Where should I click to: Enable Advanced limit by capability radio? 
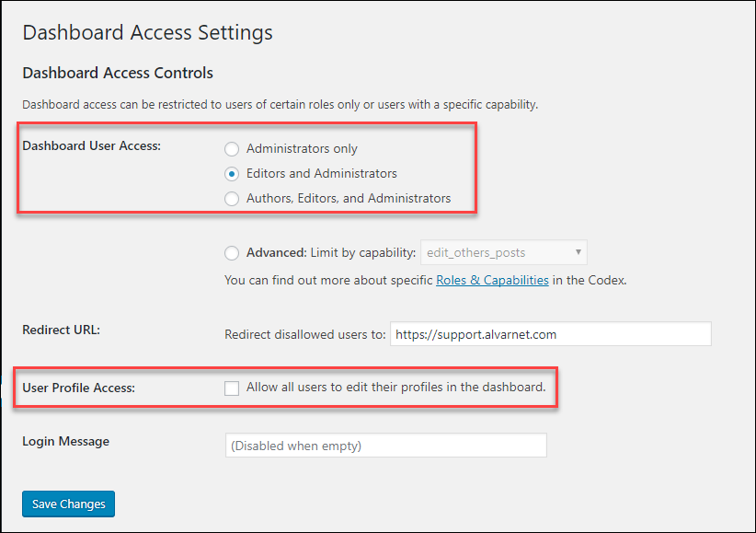[232, 253]
